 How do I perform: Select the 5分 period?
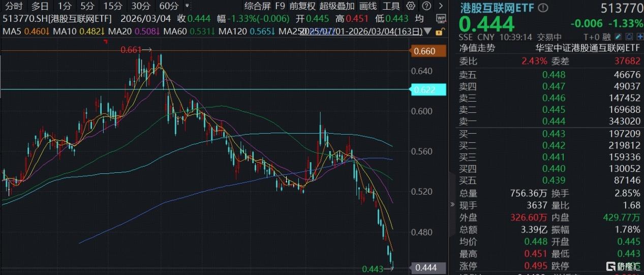click(x=87, y=6)
